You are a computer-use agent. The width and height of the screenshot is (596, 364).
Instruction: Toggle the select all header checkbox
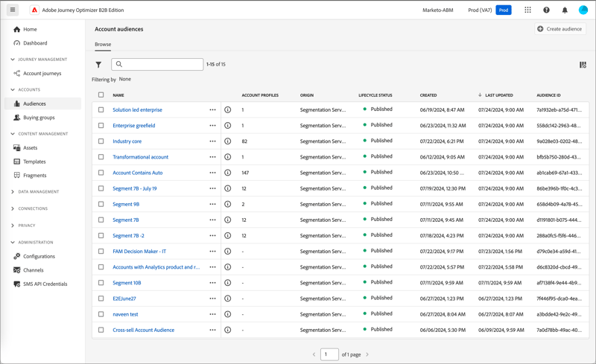[101, 95]
